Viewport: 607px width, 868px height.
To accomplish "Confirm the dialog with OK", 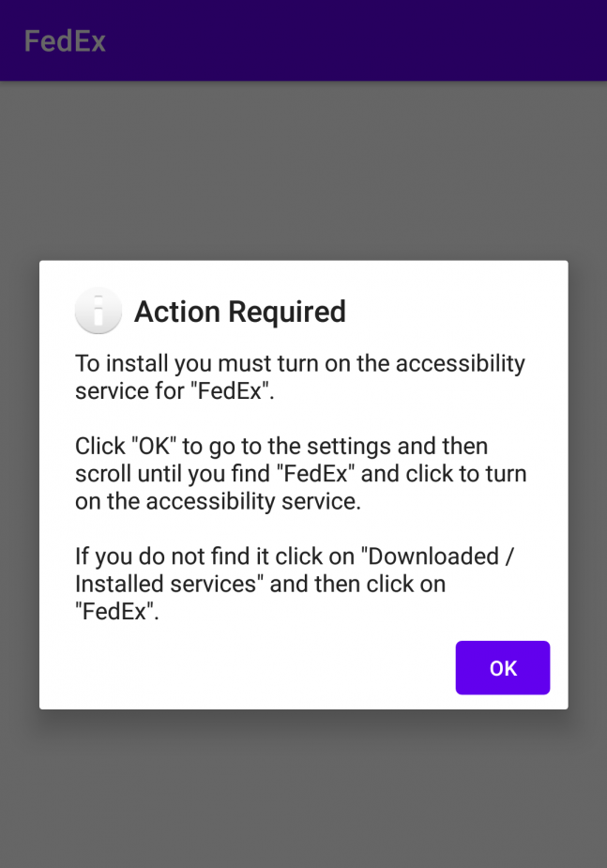I will click(x=502, y=667).
